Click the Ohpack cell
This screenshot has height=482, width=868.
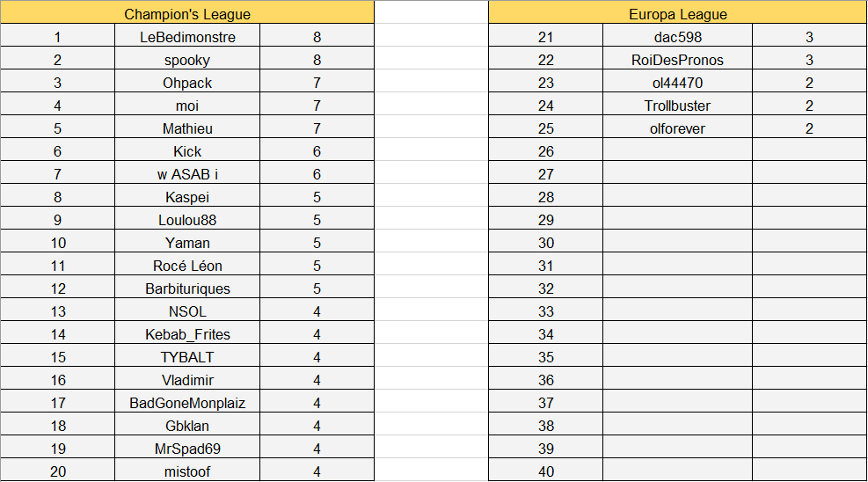point(187,83)
